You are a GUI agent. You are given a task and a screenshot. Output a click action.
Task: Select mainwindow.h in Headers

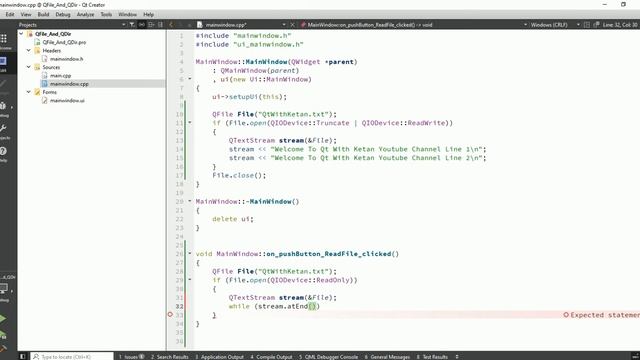click(67, 59)
